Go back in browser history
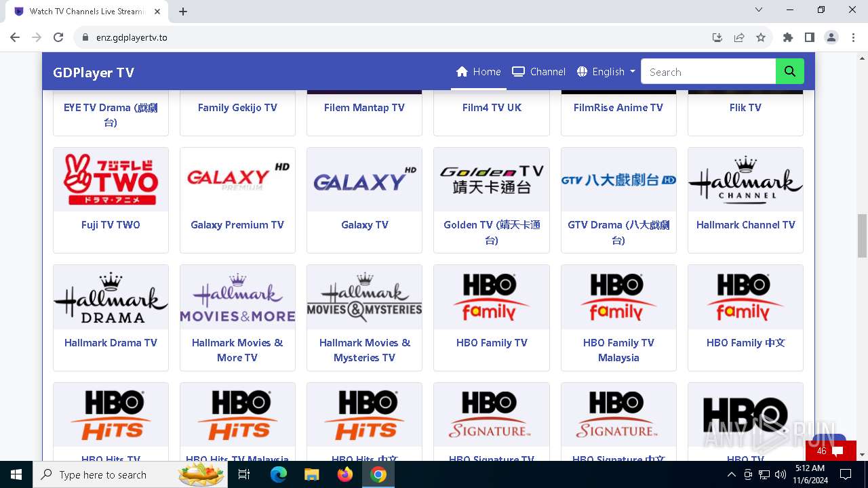 (x=15, y=37)
